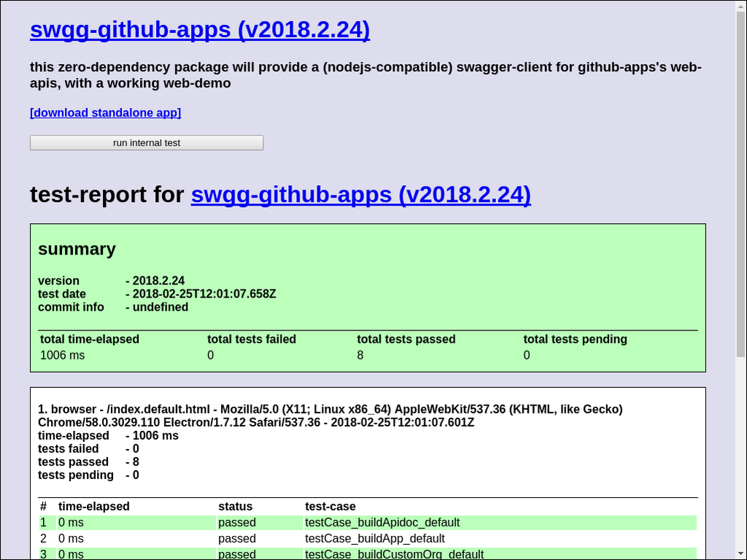Click the total time-elapsed column header

[90, 339]
